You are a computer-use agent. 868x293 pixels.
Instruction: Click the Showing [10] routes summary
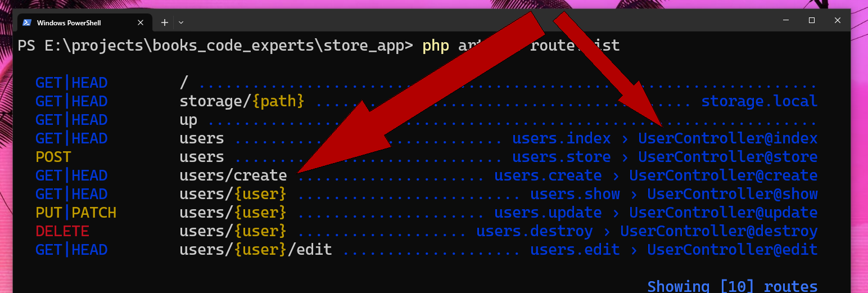point(732,286)
